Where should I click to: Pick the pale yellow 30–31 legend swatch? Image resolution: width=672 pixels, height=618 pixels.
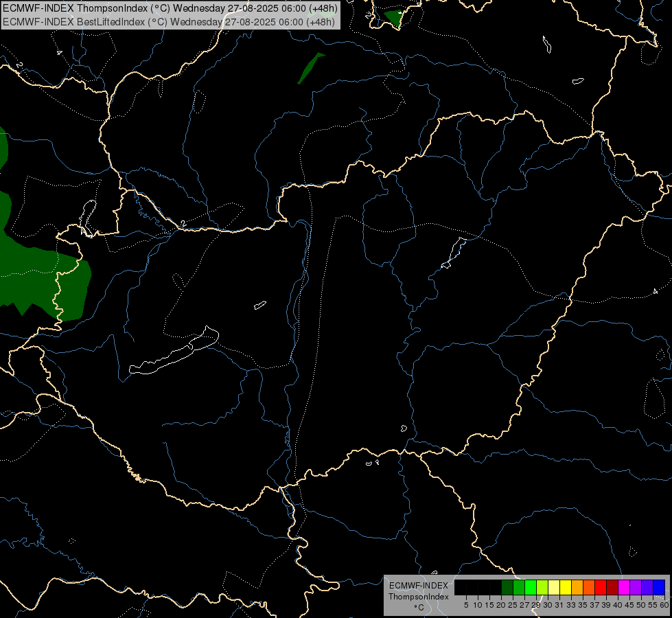tap(554, 587)
